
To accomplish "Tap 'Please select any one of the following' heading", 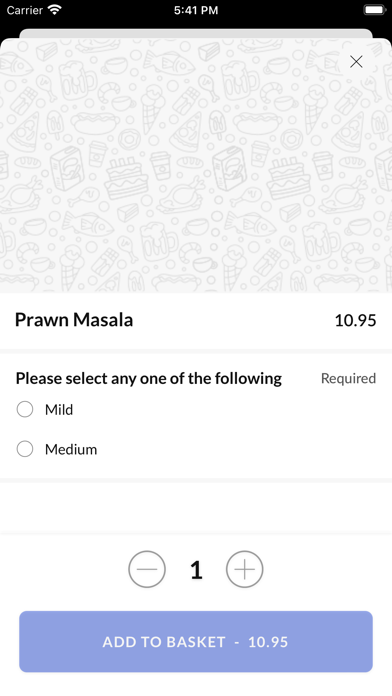I will (x=149, y=379).
